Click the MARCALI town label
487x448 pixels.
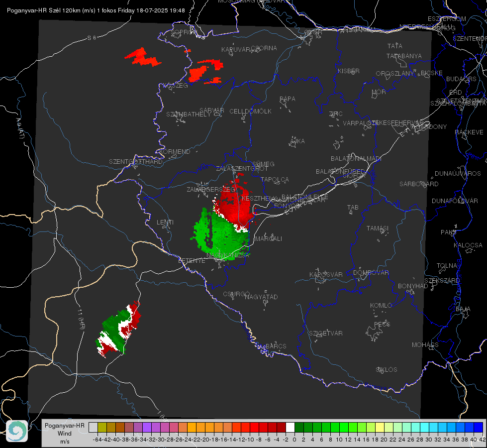pyautogui.click(x=268, y=239)
